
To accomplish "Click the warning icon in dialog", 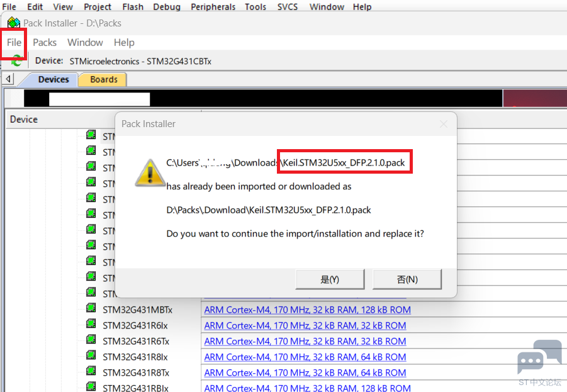I will pyautogui.click(x=150, y=173).
